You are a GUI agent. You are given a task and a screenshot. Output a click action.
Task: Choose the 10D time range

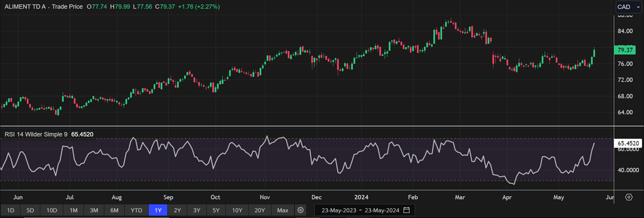[52, 210]
